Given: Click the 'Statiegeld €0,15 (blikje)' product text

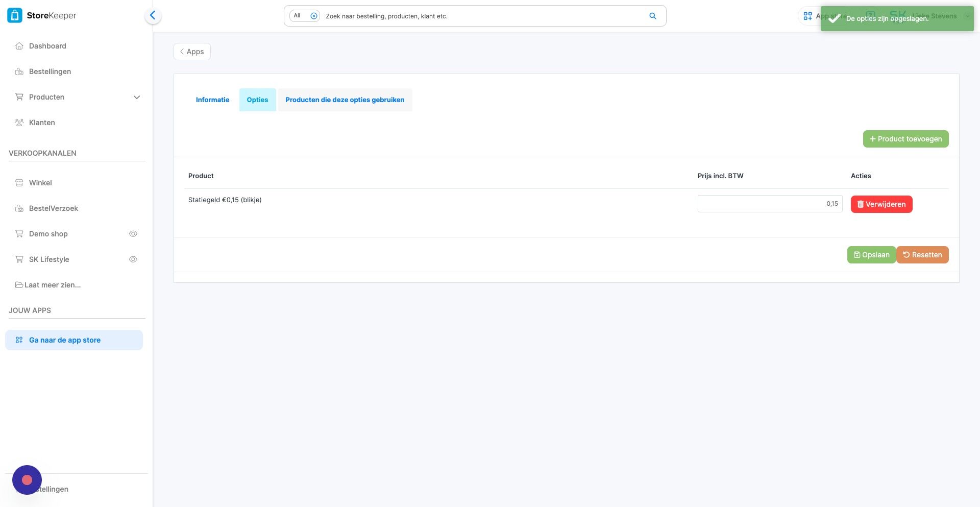Looking at the screenshot, I should 225,200.
